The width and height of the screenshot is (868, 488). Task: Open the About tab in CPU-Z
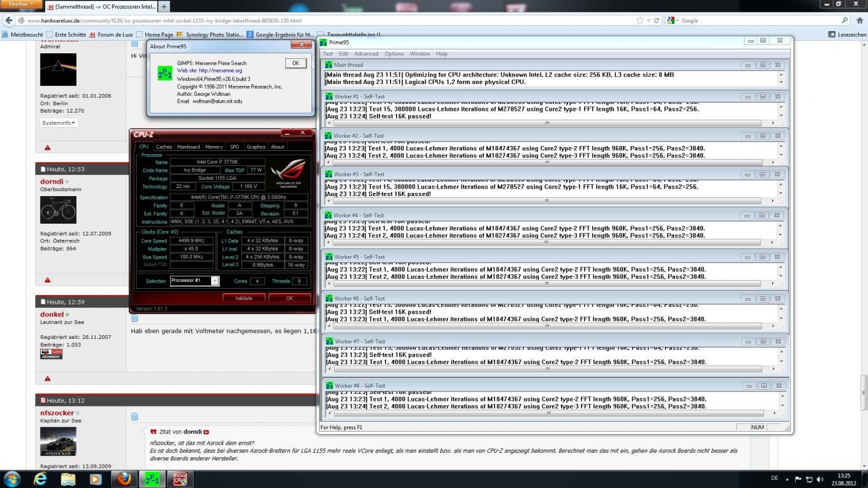click(278, 147)
